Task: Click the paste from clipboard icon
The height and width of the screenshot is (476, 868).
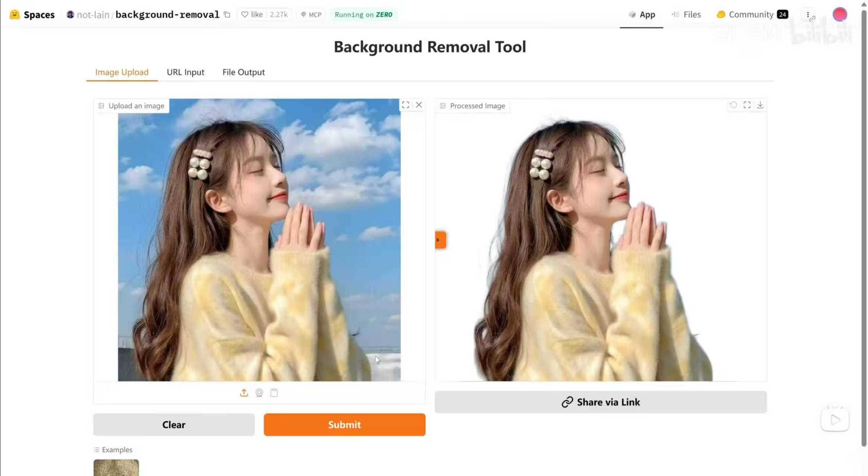Action: pyautogui.click(x=274, y=393)
